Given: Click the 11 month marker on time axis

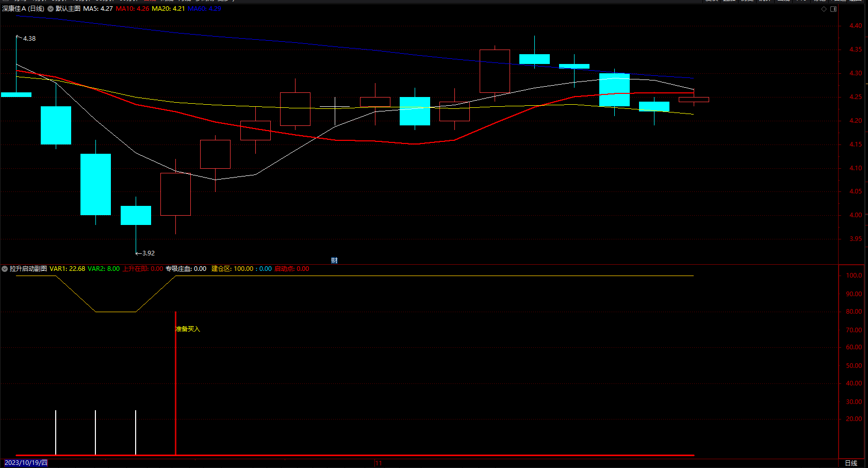Looking at the screenshot, I should click(379, 463).
